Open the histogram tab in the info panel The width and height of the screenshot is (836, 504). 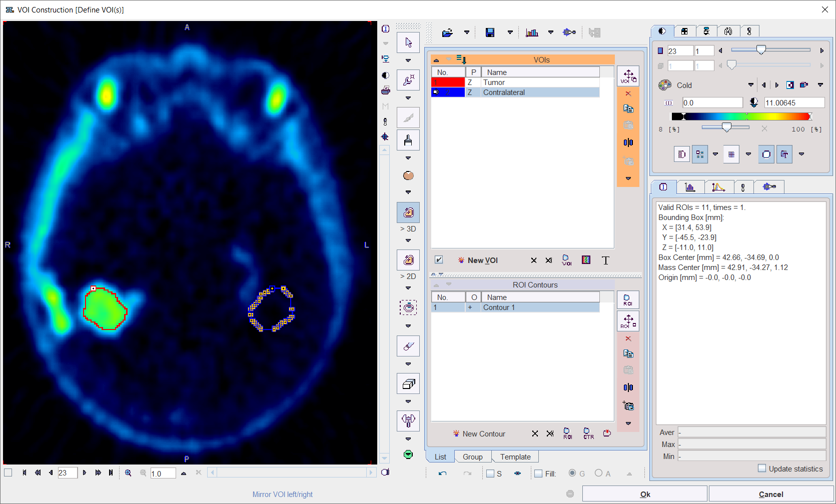690,187
